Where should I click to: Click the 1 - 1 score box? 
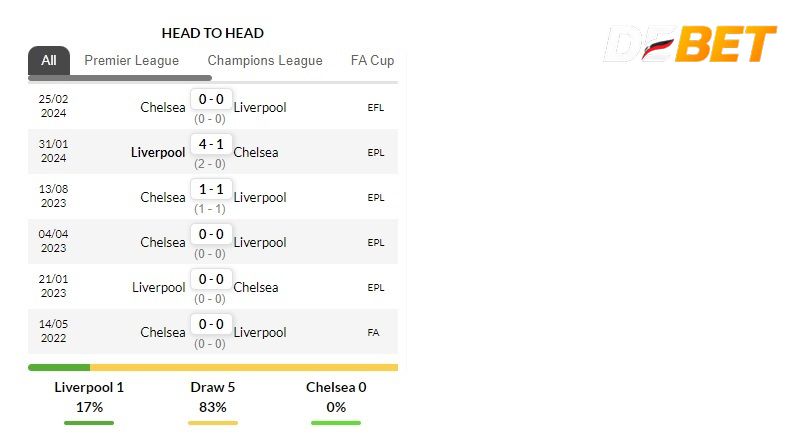pos(211,189)
